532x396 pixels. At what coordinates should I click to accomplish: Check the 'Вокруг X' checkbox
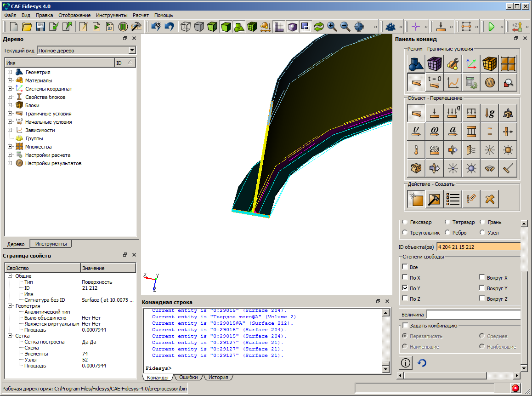pyautogui.click(x=482, y=277)
